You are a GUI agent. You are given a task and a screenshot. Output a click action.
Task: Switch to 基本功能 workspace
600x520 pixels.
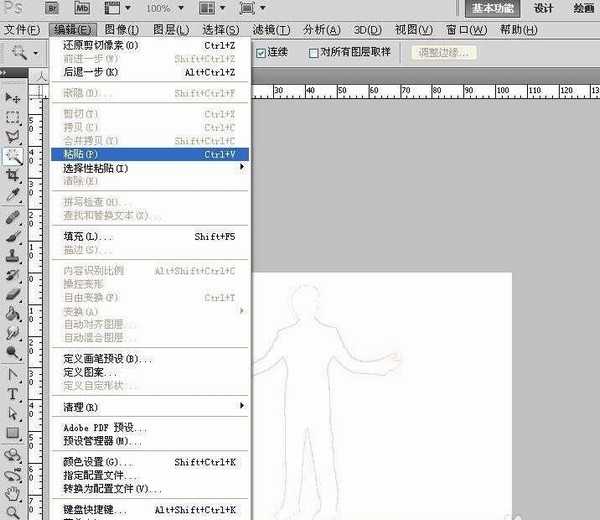click(x=492, y=8)
